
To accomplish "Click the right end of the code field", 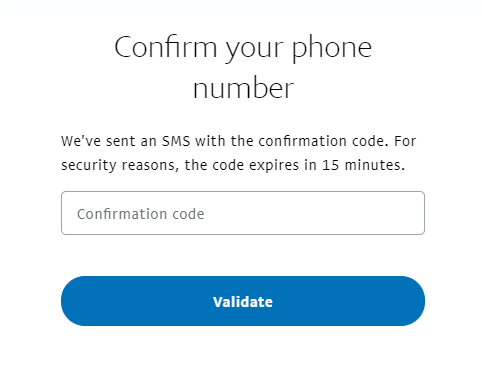I will [x=413, y=213].
